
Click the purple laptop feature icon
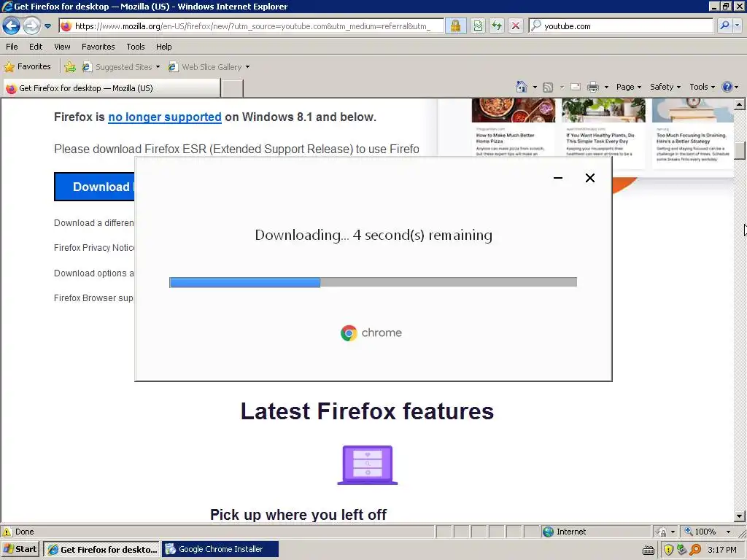coord(368,465)
